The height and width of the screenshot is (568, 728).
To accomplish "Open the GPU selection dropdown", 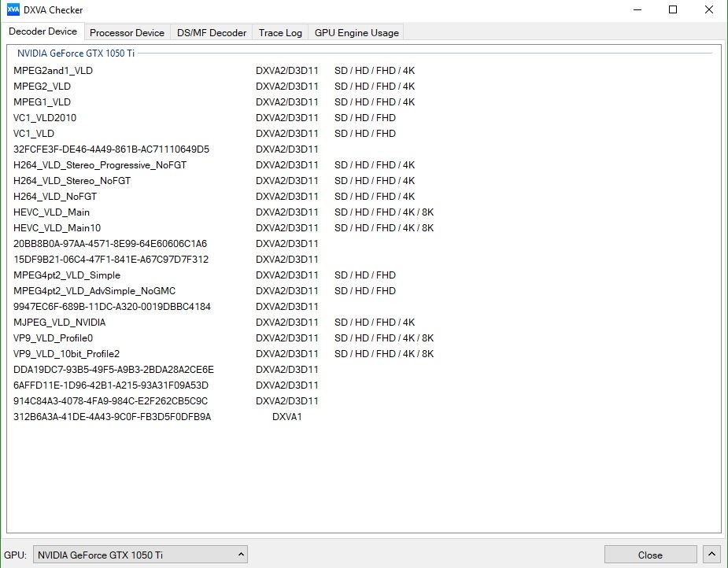I will [x=140, y=555].
